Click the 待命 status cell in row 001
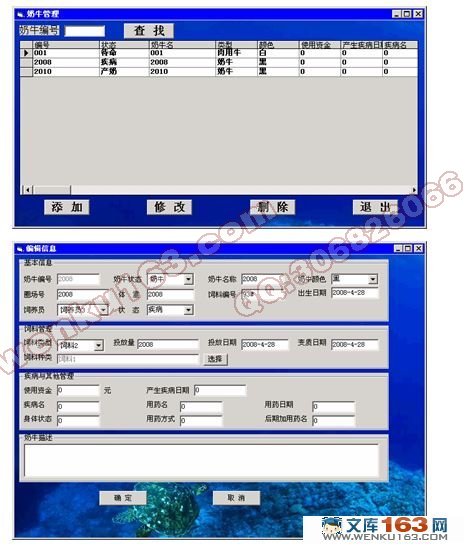 coord(125,53)
